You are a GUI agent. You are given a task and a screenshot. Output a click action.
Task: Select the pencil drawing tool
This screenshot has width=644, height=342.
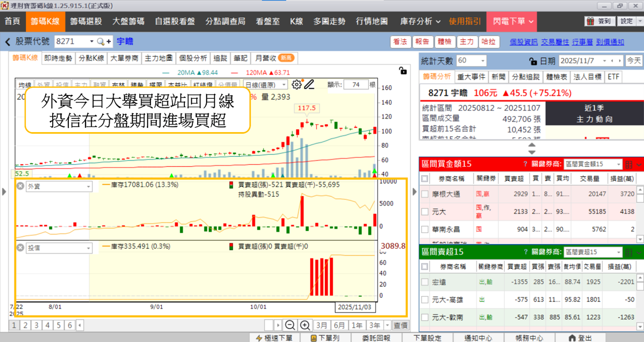point(309,85)
